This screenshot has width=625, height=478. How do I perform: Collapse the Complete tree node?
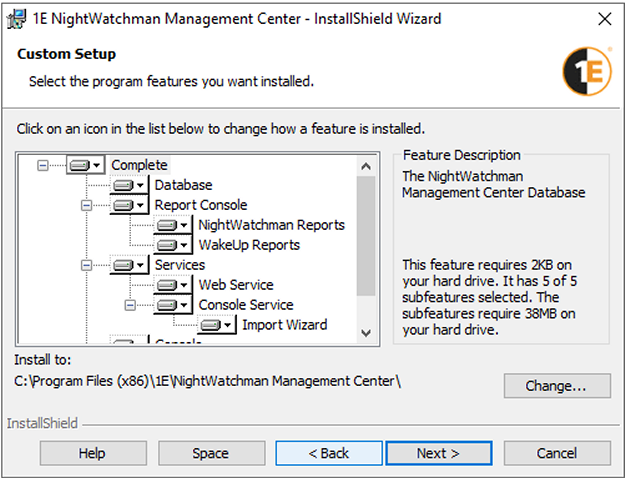coord(42,165)
